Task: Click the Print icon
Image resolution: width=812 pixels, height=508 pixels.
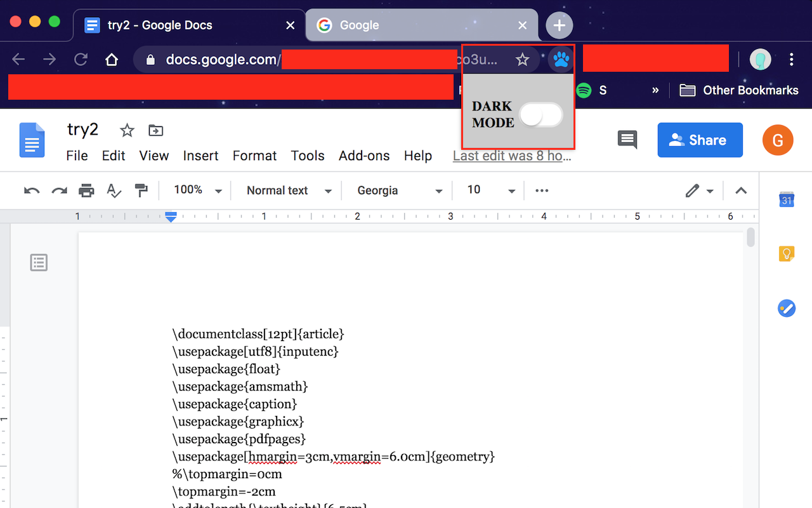Action: [86, 190]
